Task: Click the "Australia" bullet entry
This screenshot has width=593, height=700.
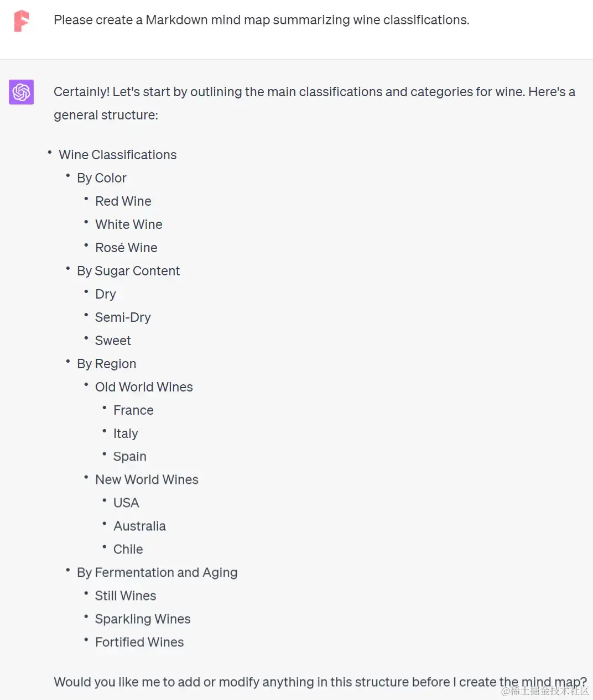Action: click(139, 526)
